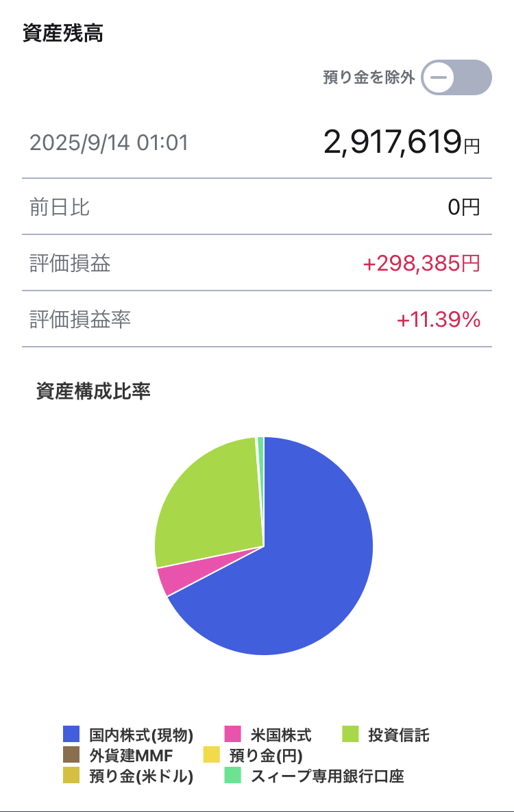Click the green 投資信託 legend swatch

coord(350,734)
